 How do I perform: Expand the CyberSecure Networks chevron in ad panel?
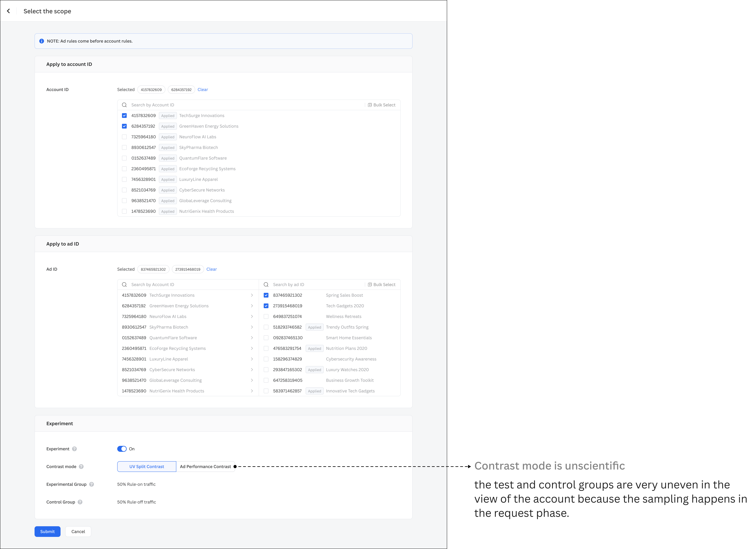[252, 369]
